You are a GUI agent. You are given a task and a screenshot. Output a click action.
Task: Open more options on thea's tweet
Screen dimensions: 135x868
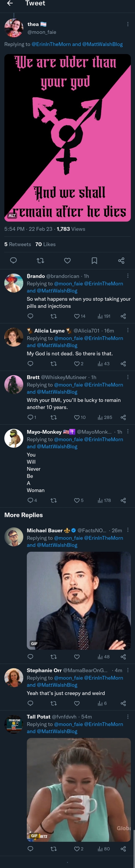pyautogui.click(x=127, y=24)
